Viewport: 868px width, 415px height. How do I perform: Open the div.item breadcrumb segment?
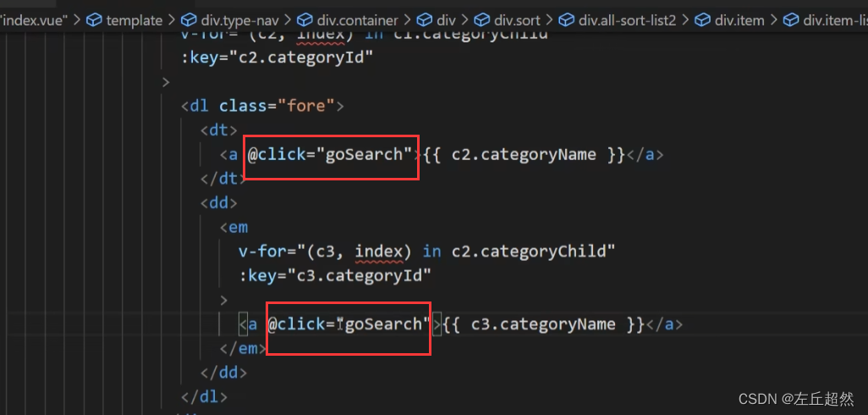739,21
